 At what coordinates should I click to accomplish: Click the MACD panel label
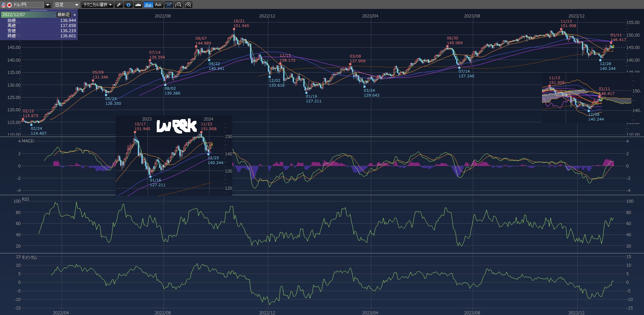click(28, 141)
